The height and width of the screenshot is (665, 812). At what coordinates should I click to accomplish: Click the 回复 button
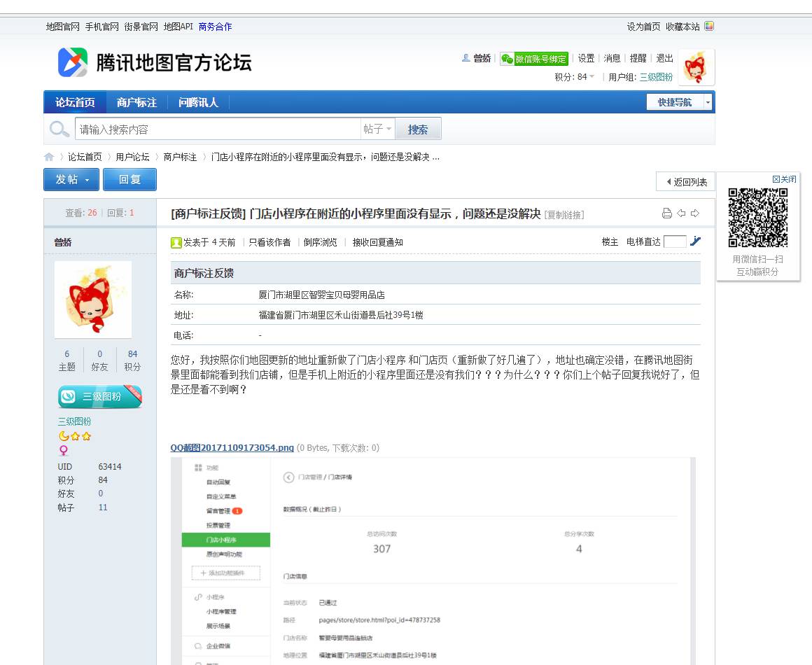coord(129,179)
